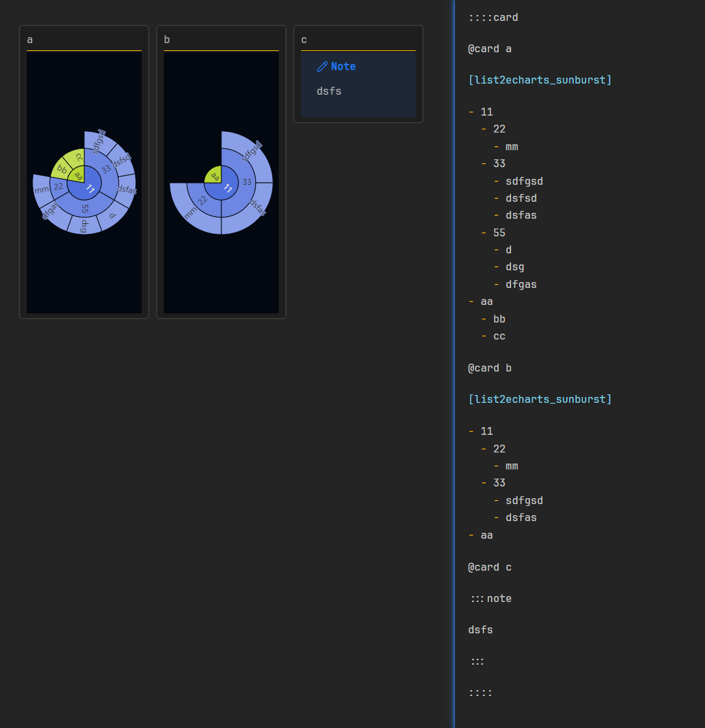
Task: Place cursor on the "::::card" editor line
Action: pyautogui.click(x=493, y=18)
